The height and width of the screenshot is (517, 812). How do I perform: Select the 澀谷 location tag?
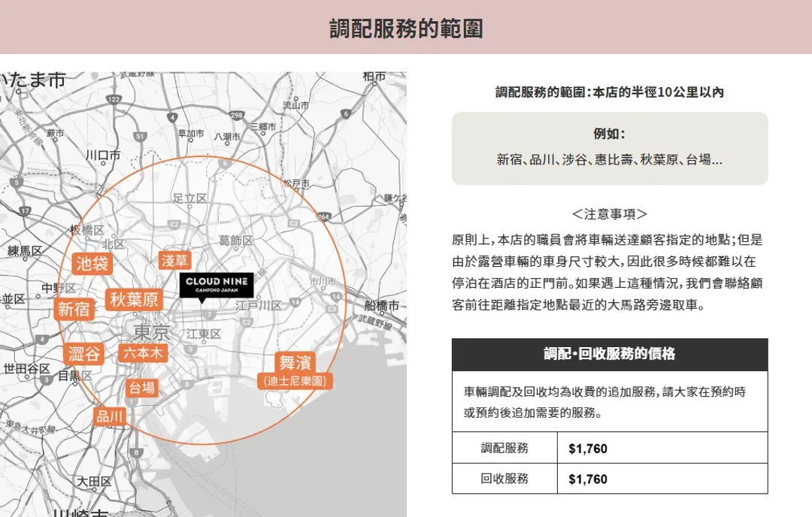tap(83, 354)
